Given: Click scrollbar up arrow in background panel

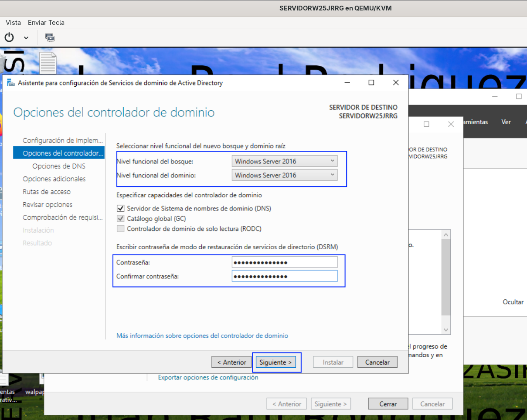Looking at the screenshot, I should coord(446,235).
